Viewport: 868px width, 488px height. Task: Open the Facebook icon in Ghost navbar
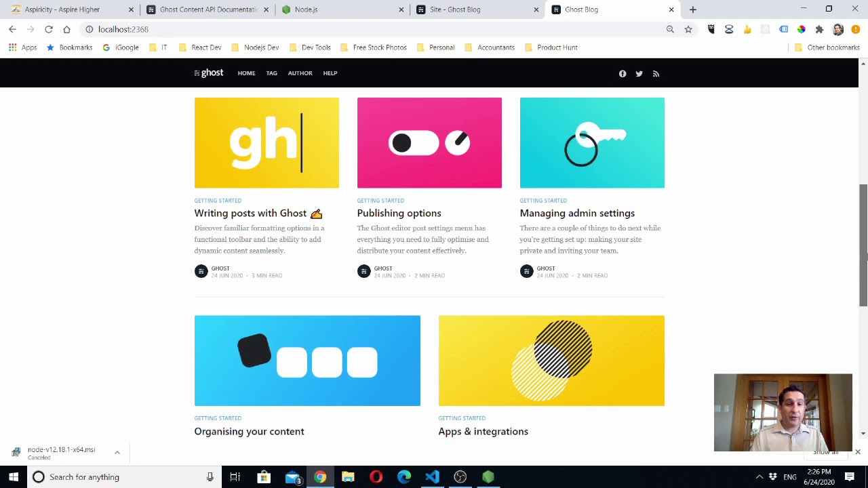[623, 74]
